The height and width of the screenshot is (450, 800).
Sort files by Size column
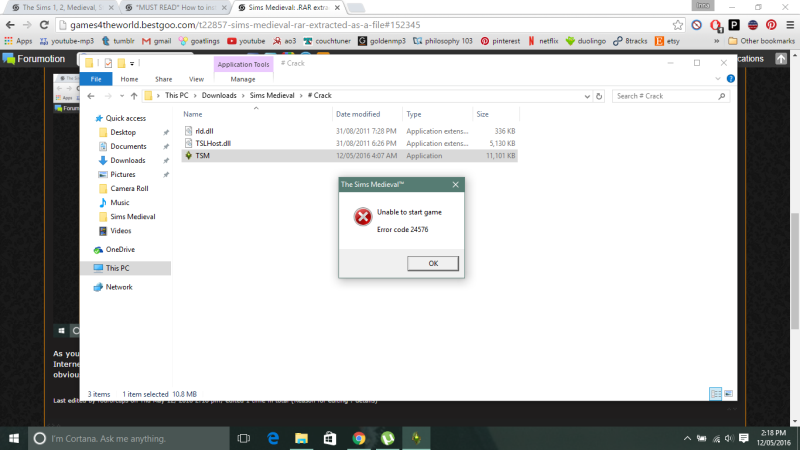tap(483, 114)
